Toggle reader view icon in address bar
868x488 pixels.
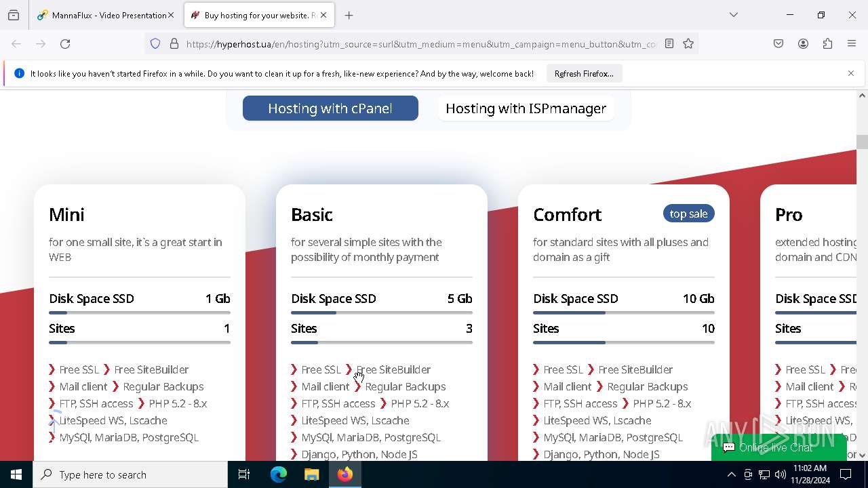click(x=669, y=44)
